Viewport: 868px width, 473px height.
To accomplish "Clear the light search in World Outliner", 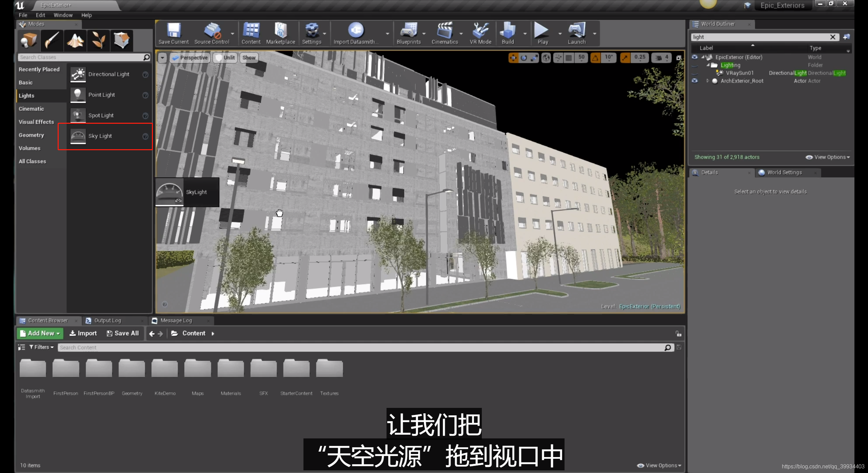I will pos(833,37).
